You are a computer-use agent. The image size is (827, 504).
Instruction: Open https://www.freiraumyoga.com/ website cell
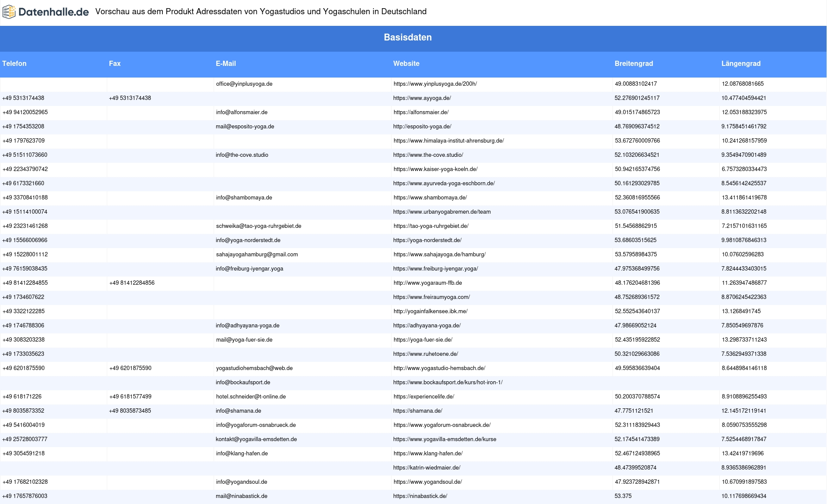[x=432, y=297]
